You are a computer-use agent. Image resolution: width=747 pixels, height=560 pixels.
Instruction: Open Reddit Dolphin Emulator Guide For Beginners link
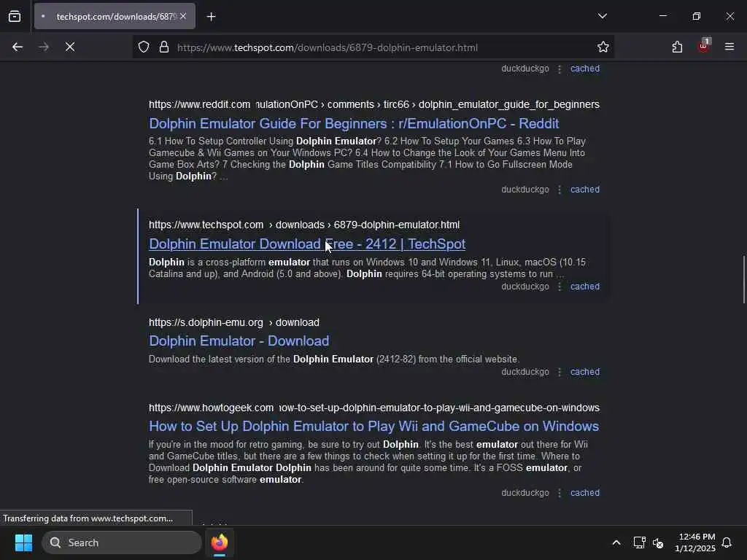pos(354,123)
